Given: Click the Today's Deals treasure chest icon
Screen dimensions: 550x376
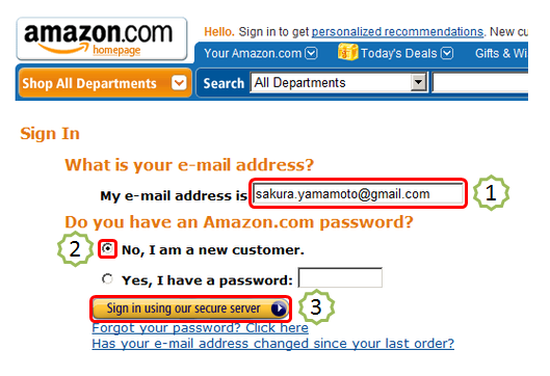Looking at the screenshot, I should click(348, 52).
